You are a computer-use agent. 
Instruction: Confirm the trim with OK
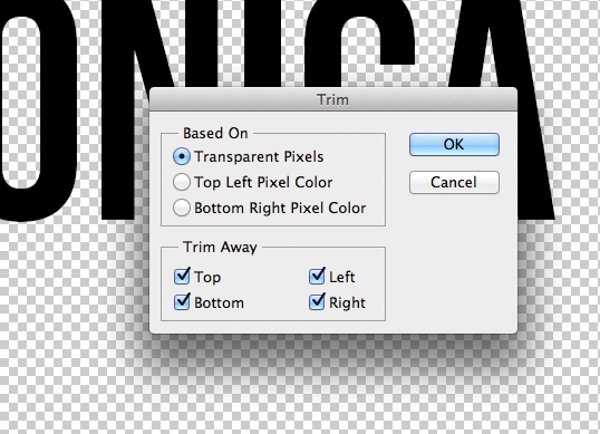(453, 145)
